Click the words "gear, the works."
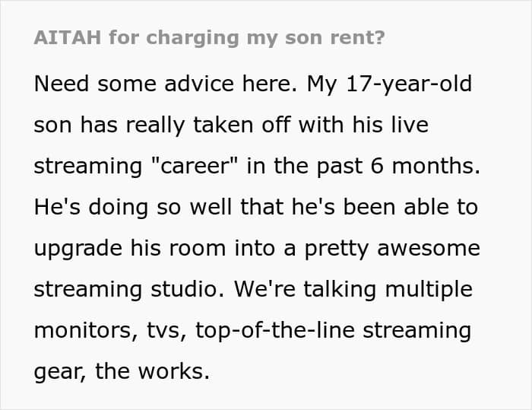Image resolution: width=532 pixels, height=410 pixels. pos(121,372)
